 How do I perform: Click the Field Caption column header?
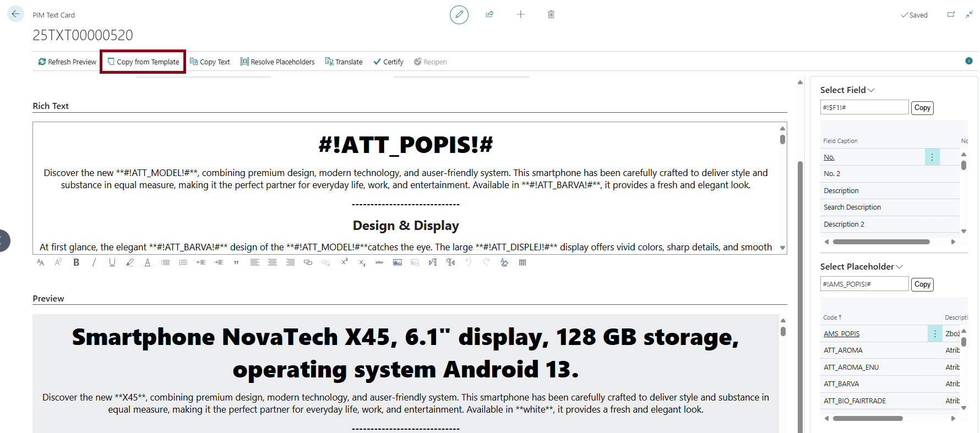840,141
